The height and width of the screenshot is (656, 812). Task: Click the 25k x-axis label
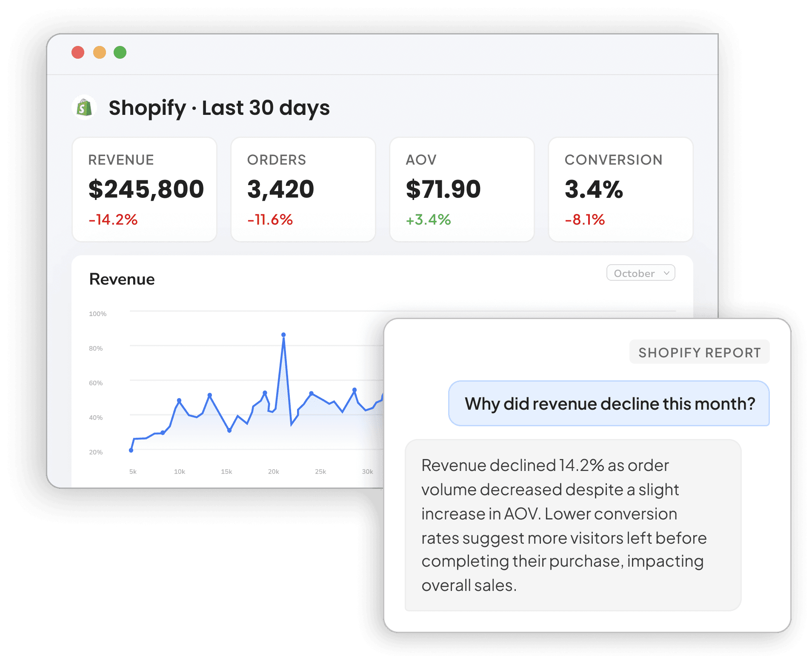pyautogui.click(x=320, y=471)
